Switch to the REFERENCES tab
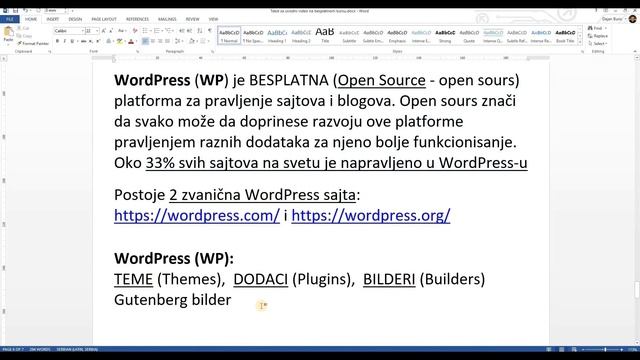Image resolution: width=640 pixels, height=360 pixels. pos(138,19)
